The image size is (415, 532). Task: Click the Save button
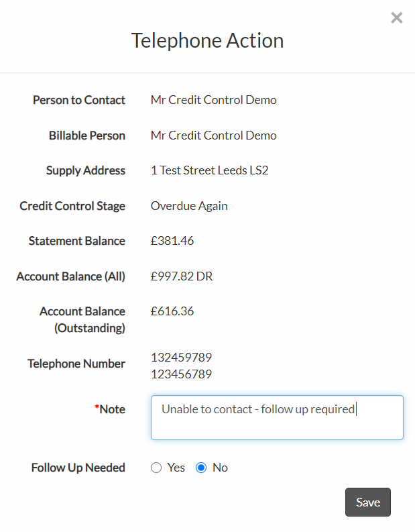368,502
